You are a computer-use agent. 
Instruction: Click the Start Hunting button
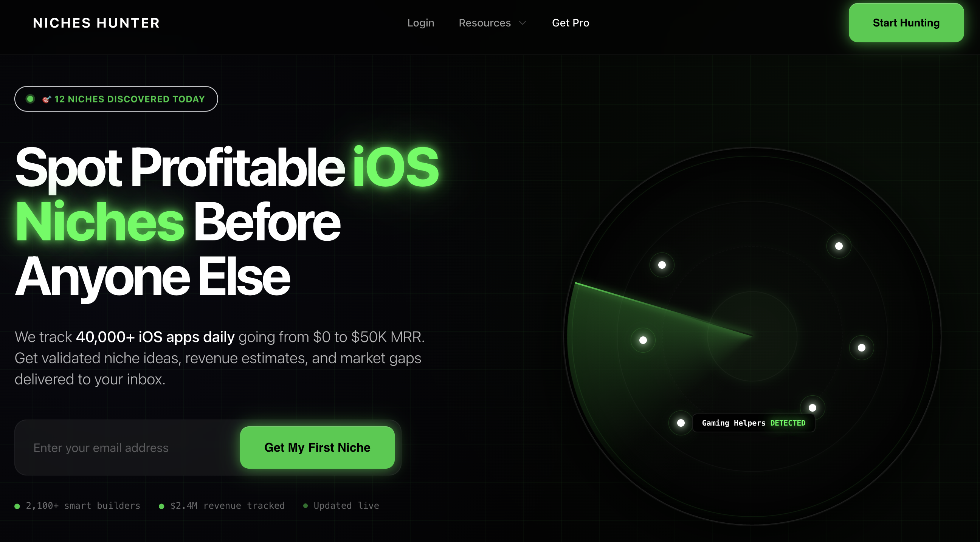pos(906,23)
